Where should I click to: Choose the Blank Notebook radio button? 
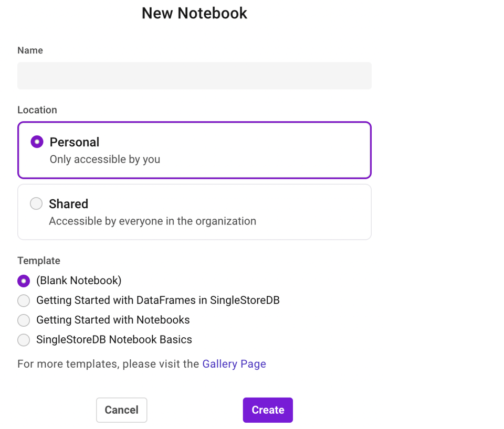click(24, 281)
